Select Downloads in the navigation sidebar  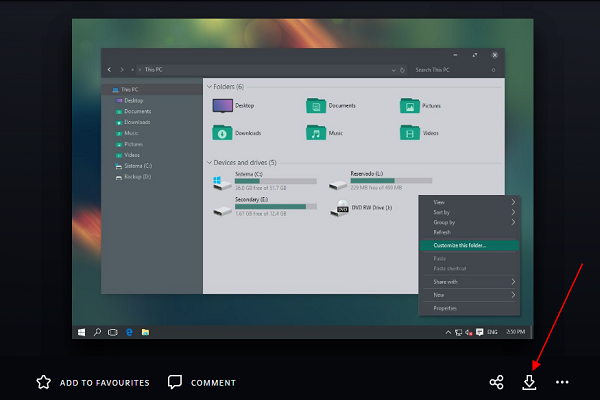click(137, 122)
